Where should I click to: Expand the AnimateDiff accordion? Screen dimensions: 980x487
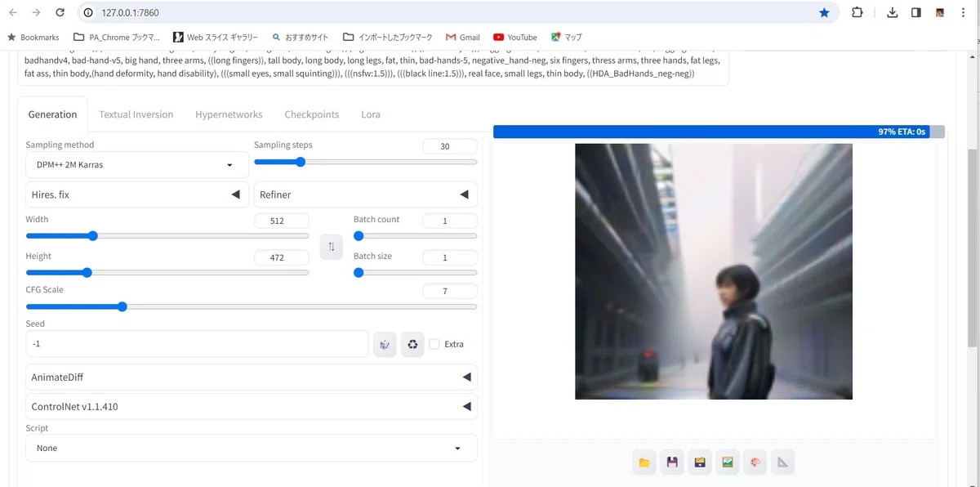point(252,377)
